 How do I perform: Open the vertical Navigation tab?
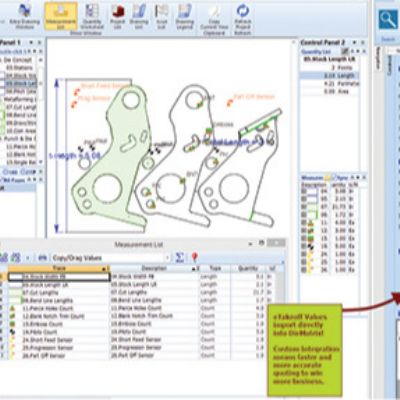coord(378,58)
